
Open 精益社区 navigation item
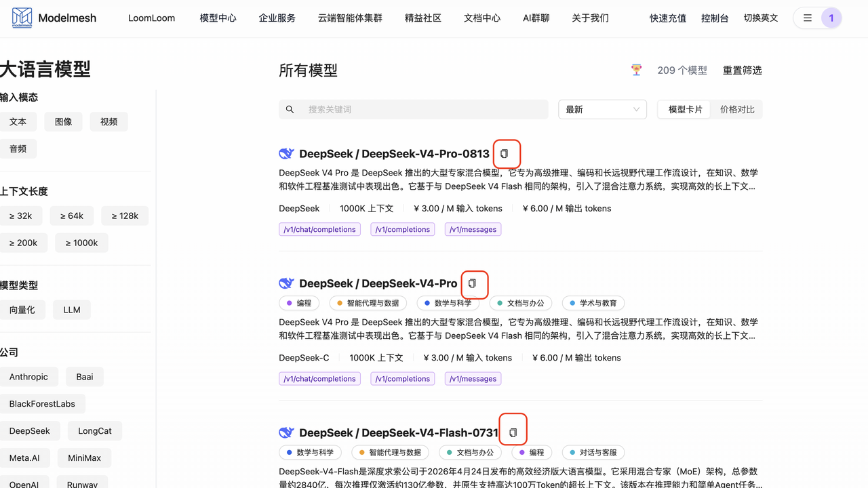pyautogui.click(x=423, y=18)
